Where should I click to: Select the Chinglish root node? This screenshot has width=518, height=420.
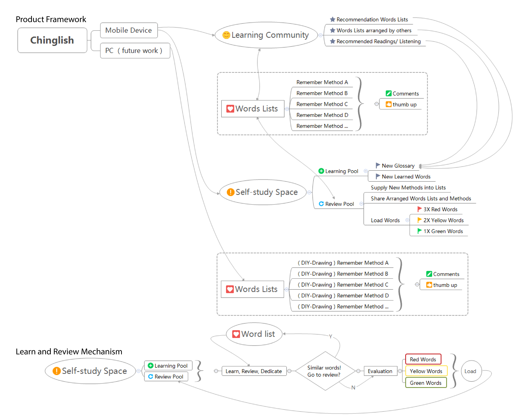point(52,40)
